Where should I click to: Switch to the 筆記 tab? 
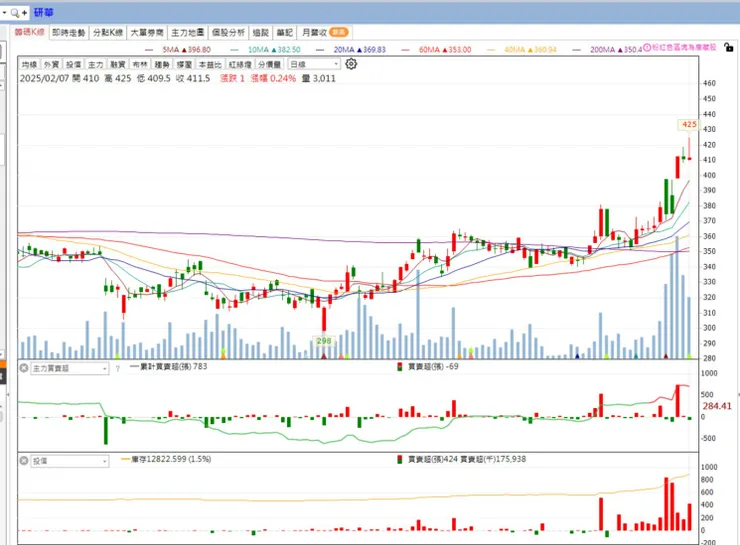coord(285,33)
